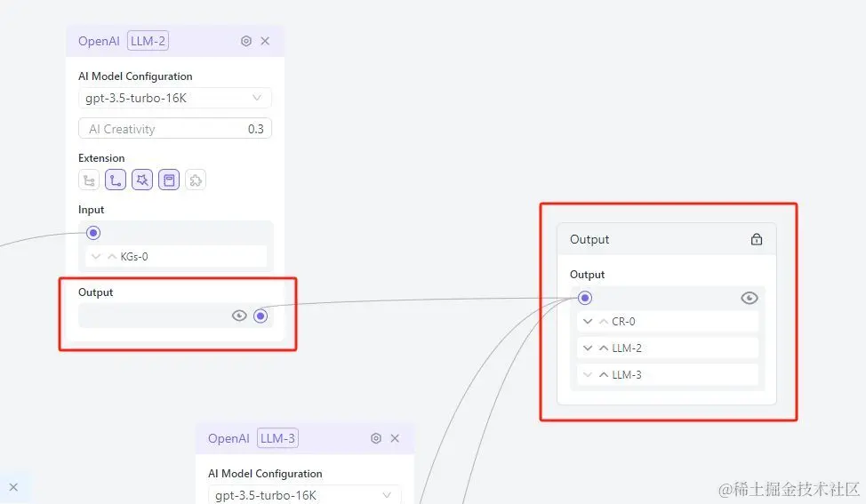Toggle the sparkle extension icon in LLM-2

[142, 180]
